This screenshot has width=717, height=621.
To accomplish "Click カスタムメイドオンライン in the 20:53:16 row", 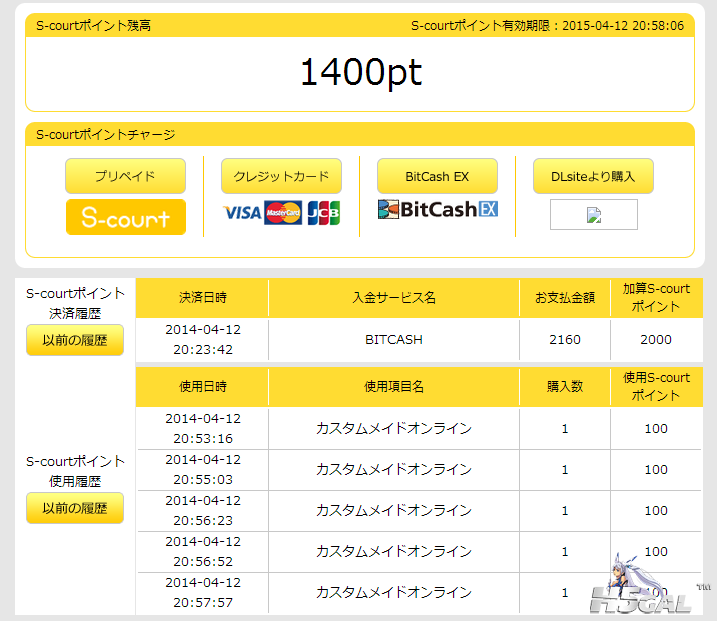I will point(394,428).
